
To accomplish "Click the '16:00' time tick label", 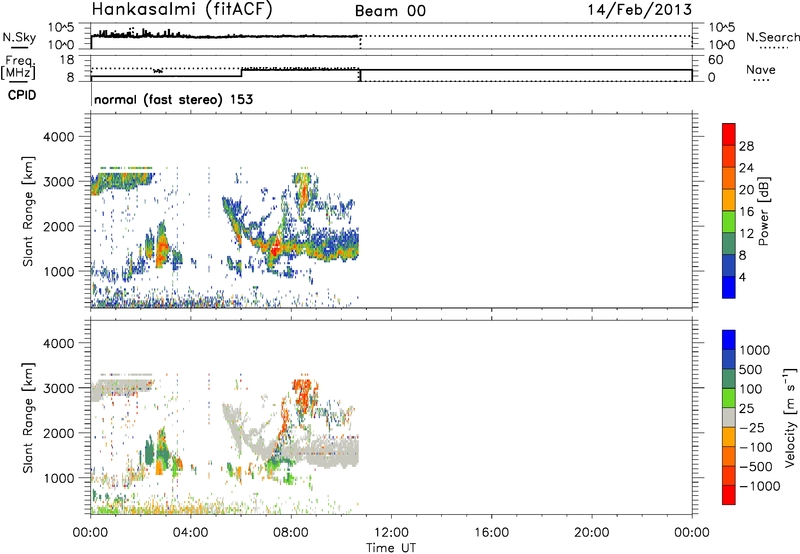I will click(x=491, y=533).
